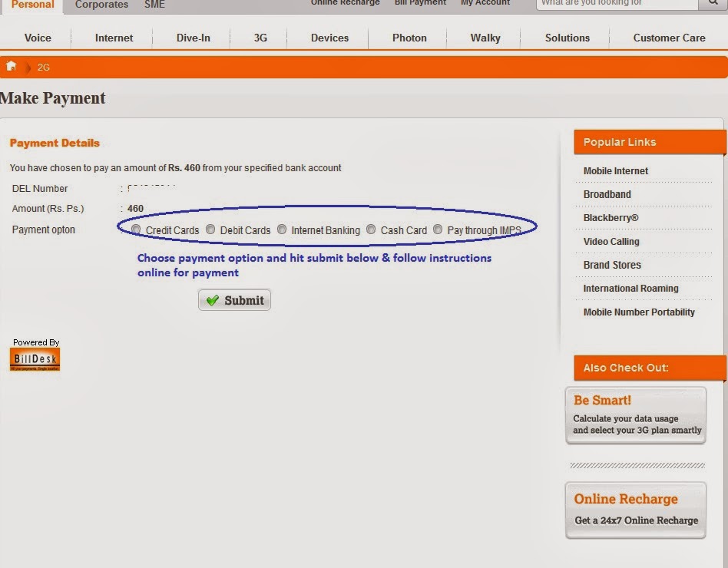Click the Submit button
Viewport: 728px width, 568px height.
234,299
